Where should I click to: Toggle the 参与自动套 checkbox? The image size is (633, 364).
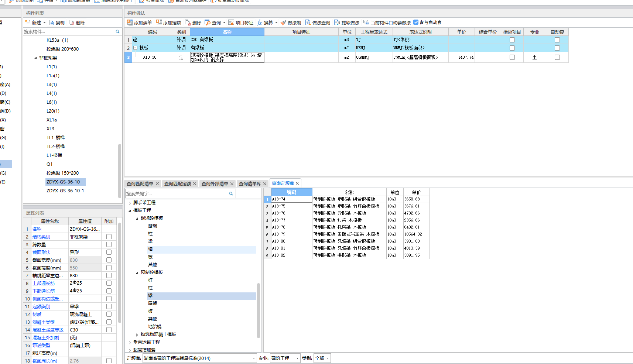416,22
